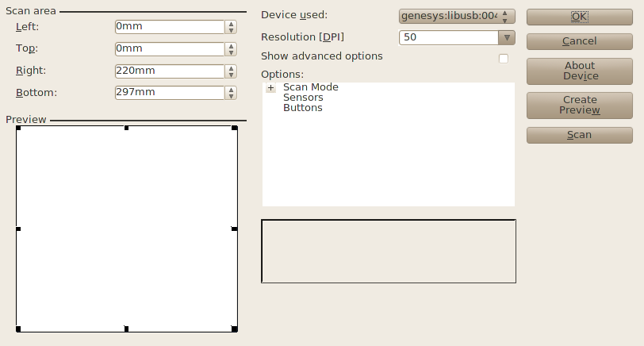Click the bottom-center preview selection handle
The image size is (644, 346).
[127, 329]
